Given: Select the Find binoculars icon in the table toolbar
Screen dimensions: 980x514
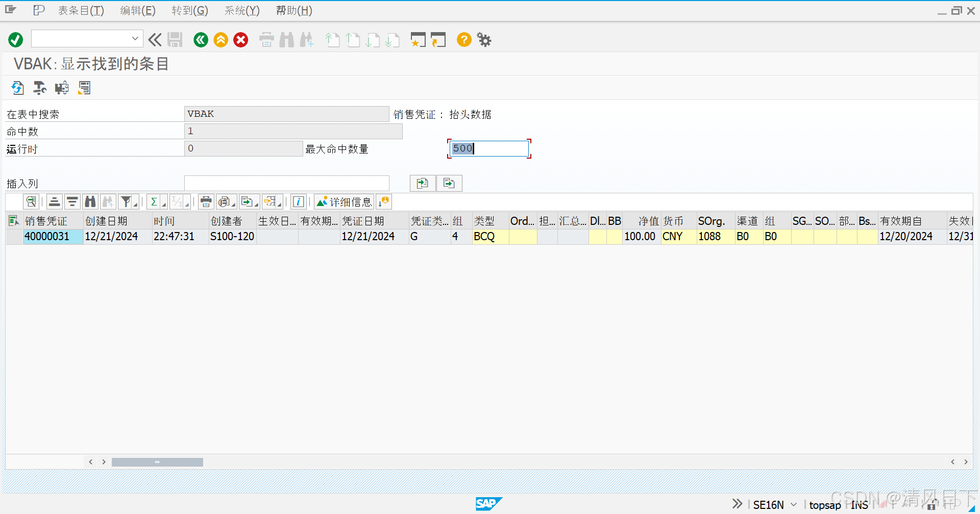Looking at the screenshot, I should point(90,201).
